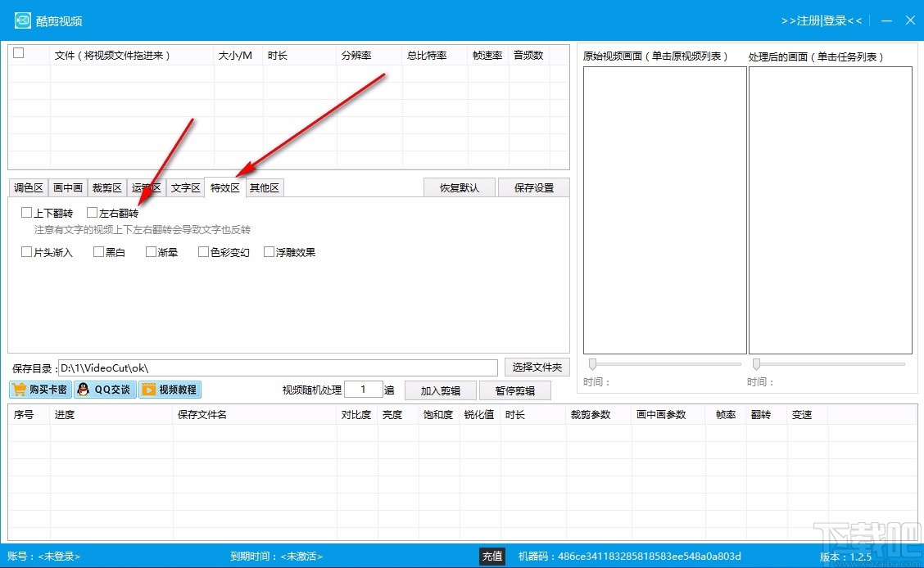Open QQ交谈 penguin chat button
This screenshot has width=924, height=568.
105,390
